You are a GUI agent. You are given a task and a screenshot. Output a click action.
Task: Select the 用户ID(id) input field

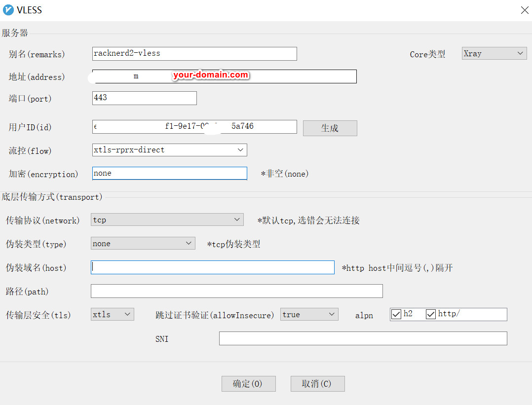[x=194, y=127]
